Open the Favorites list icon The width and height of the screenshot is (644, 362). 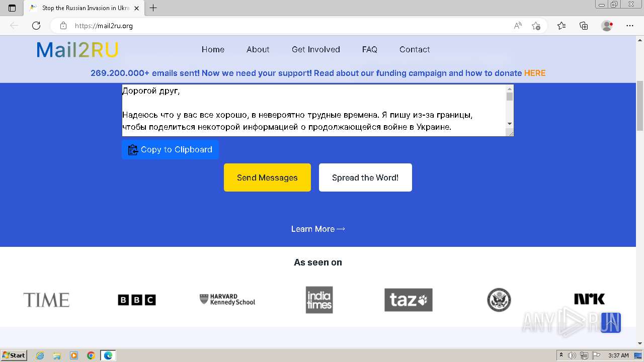pyautogui.click(x=561, y=26)
